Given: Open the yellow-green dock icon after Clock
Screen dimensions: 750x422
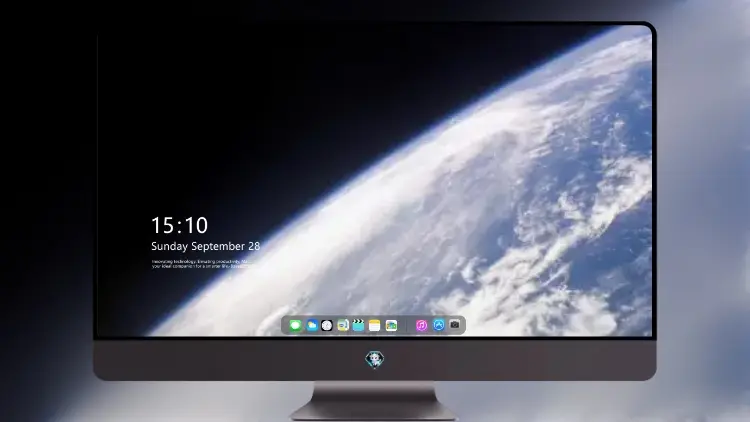Looking at the screenshot, I should pos(343,326).
